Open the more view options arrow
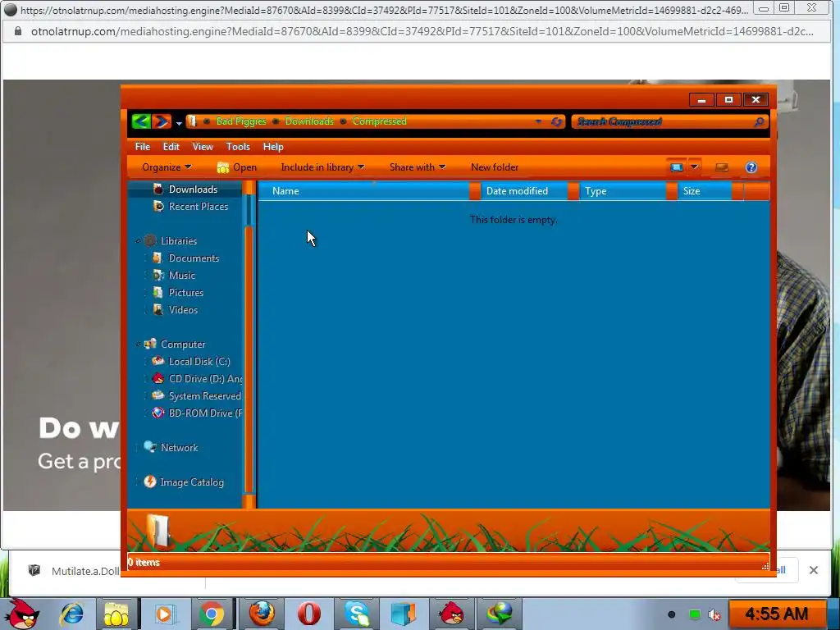 click(694, 167)
